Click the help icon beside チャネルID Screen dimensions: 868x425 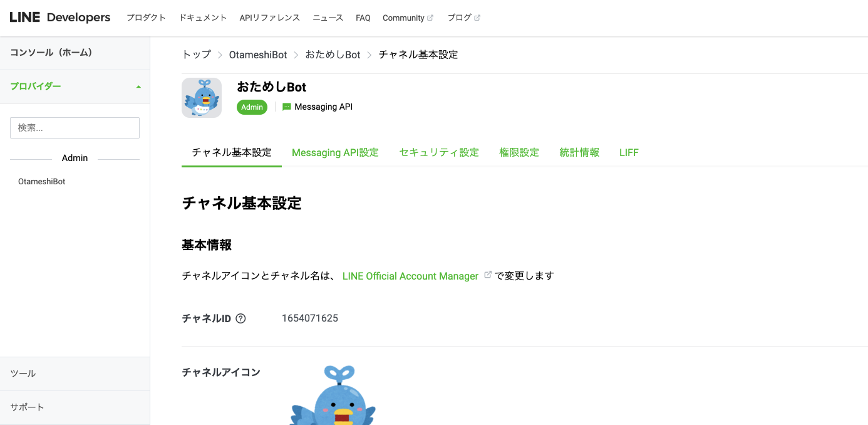[x=240, y=318]
